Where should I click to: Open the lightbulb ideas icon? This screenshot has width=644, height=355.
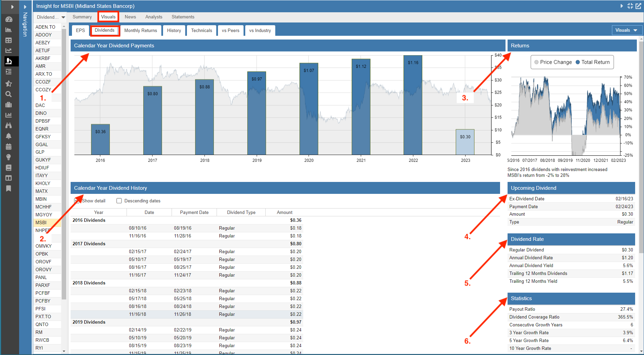point(9,157)
